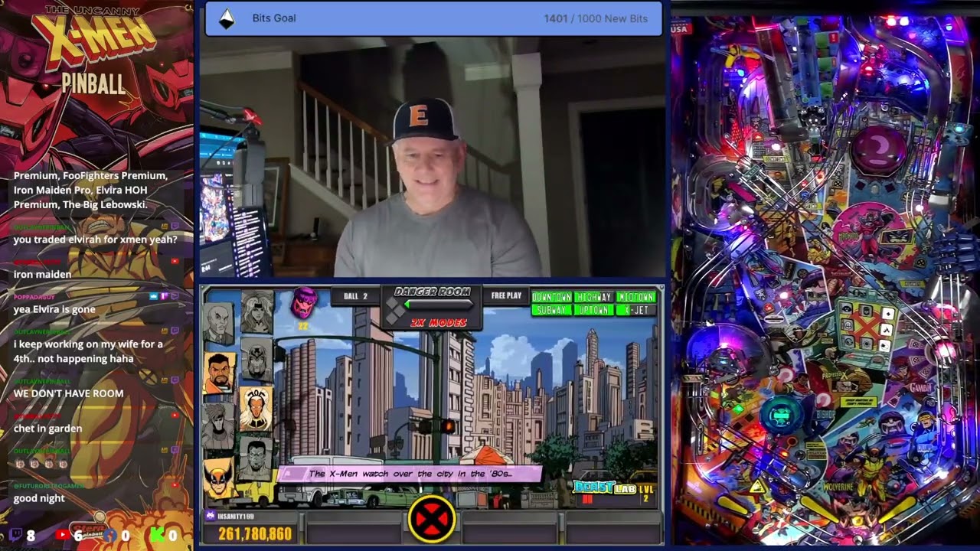
Task: Click the 'Free Play' label
Action: coord(506,295)
